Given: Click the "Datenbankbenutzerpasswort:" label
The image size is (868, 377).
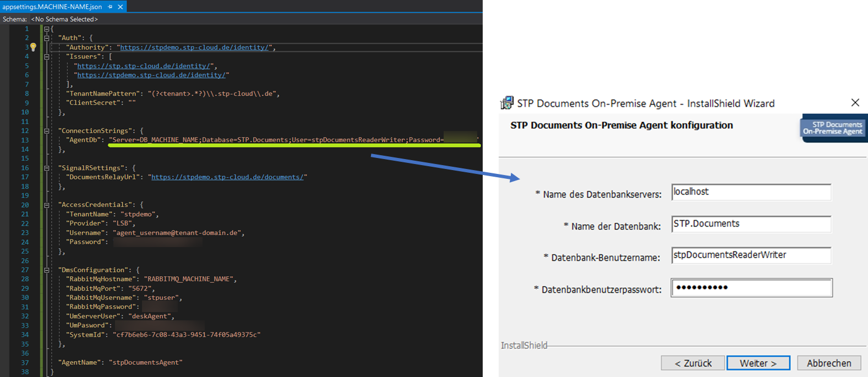Looking at the screenshot, I should click(x=602, y=289).
